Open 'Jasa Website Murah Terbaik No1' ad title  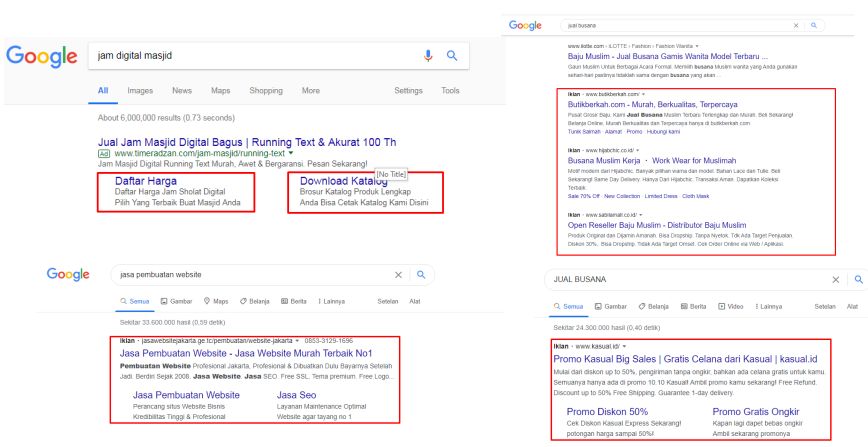click(x=246, y=353)
